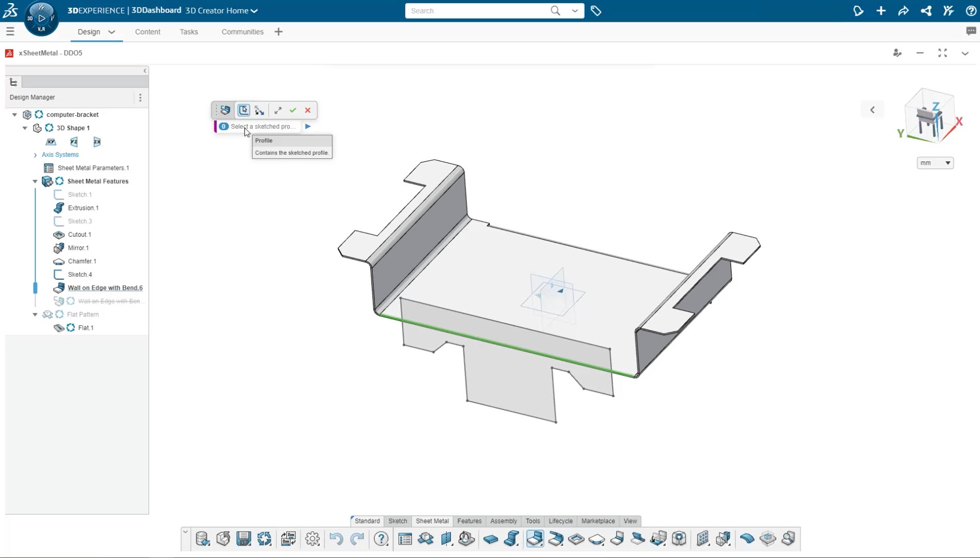The width and height of the screenshot is (980, 558).
Task: Switch to the Tasks tab
Action: click(189, 32)
